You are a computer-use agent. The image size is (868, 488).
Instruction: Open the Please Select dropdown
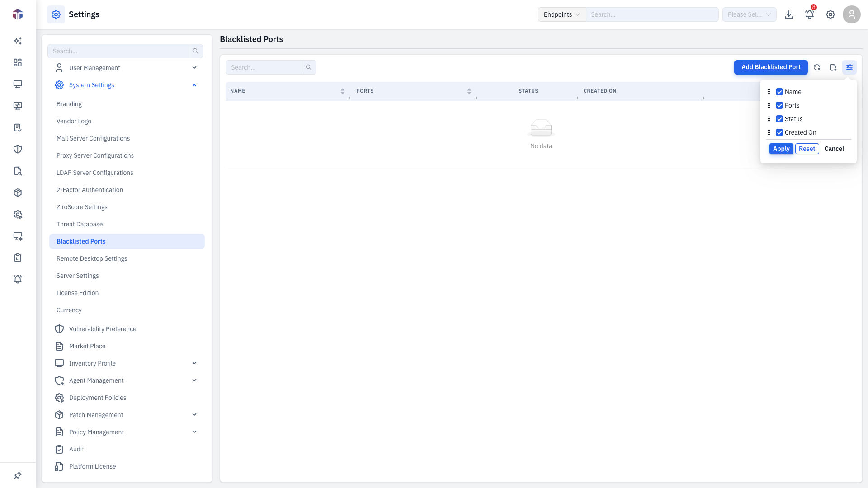point(750,14)
